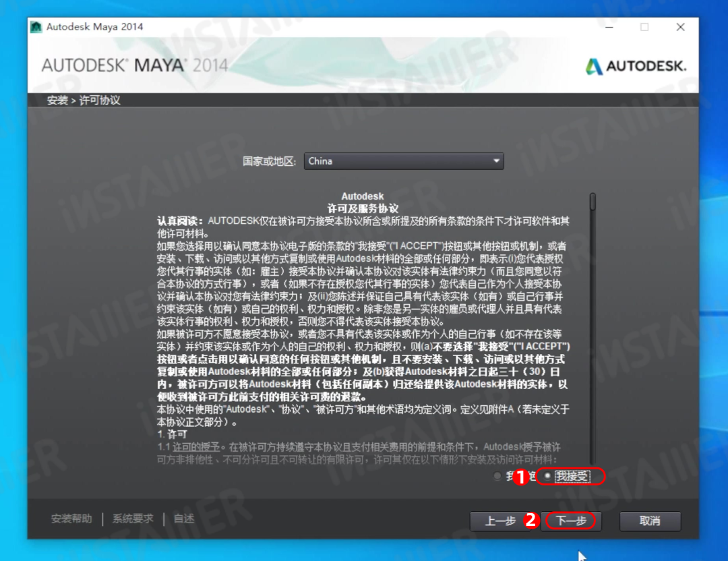
Task: Select the 我拒绝 (I Reject) radio button
Action: point(497,476)
